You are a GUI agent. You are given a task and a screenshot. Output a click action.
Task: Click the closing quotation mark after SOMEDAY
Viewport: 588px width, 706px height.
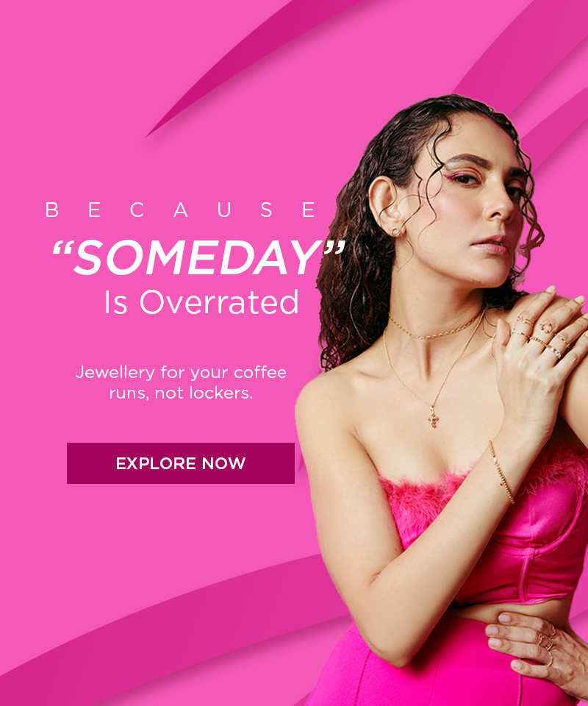[334, 250]
